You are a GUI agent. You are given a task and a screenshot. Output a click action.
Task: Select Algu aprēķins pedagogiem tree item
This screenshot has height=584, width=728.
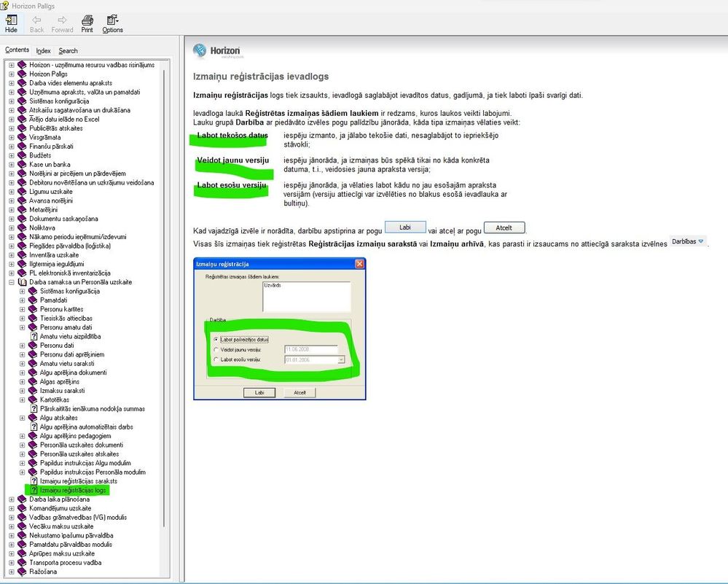pyautogui.click(x=75, y=436)
